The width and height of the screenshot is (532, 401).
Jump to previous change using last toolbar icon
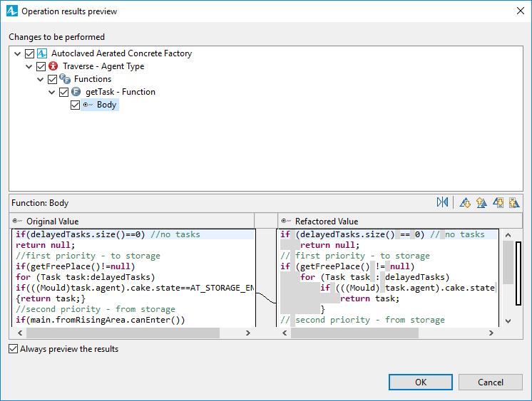[514, 202]
